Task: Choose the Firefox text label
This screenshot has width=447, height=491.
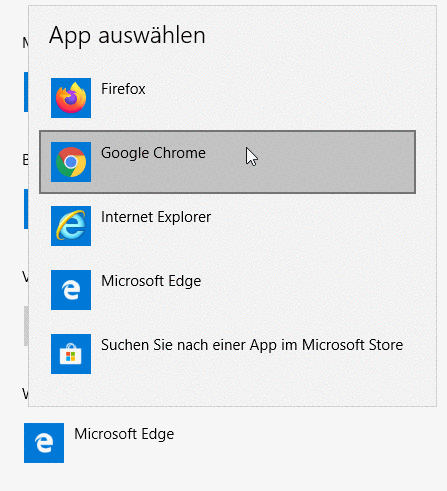Action: click(x=123, y=89)
